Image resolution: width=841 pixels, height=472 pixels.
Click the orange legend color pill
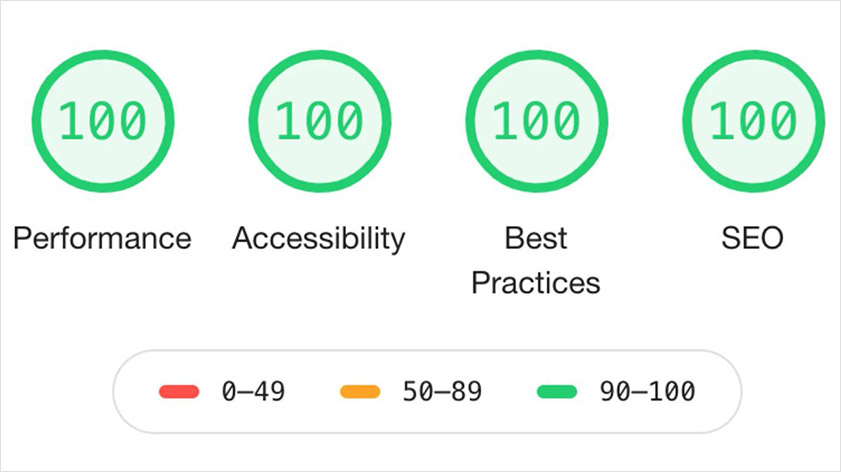pyautogui.click(x=360, y=392)
